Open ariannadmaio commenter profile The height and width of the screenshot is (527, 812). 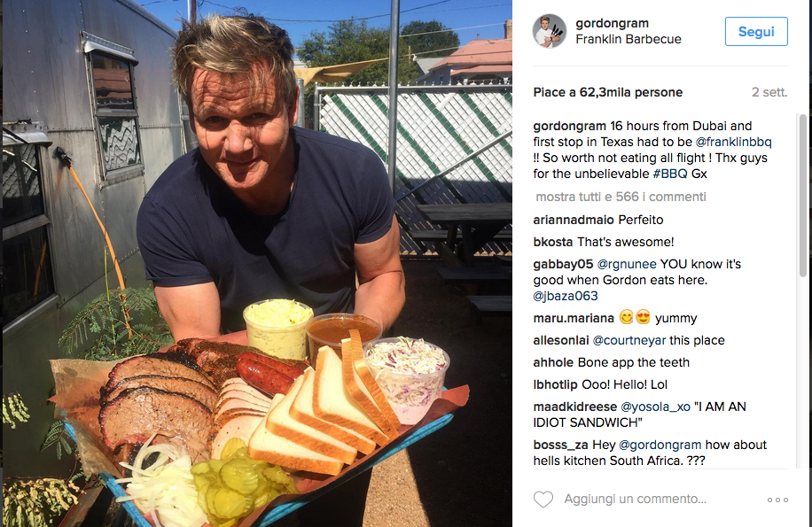tap(574, 220)
